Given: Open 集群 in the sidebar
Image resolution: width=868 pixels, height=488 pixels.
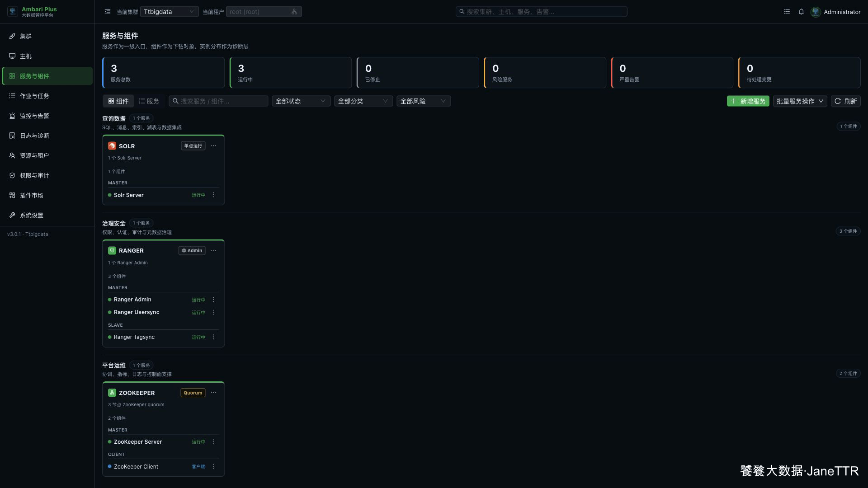Looking at the screenshot, I should [47, 36].
